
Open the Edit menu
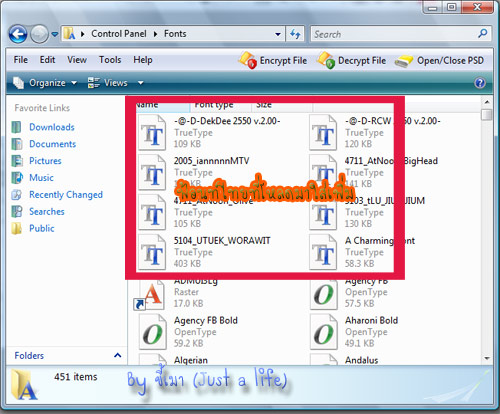click(47, 60)
